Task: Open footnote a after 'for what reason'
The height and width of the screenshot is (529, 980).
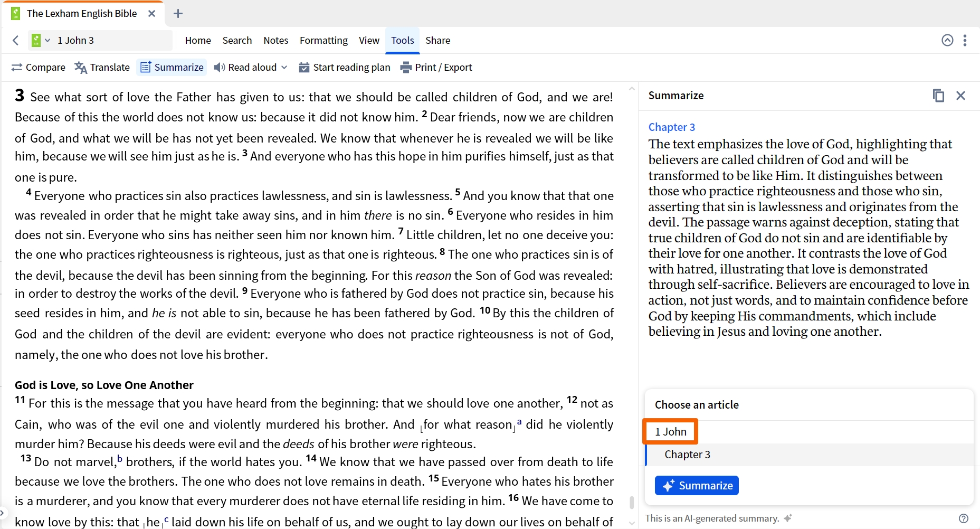Action: pyautogui.click(x=519, y=422)
